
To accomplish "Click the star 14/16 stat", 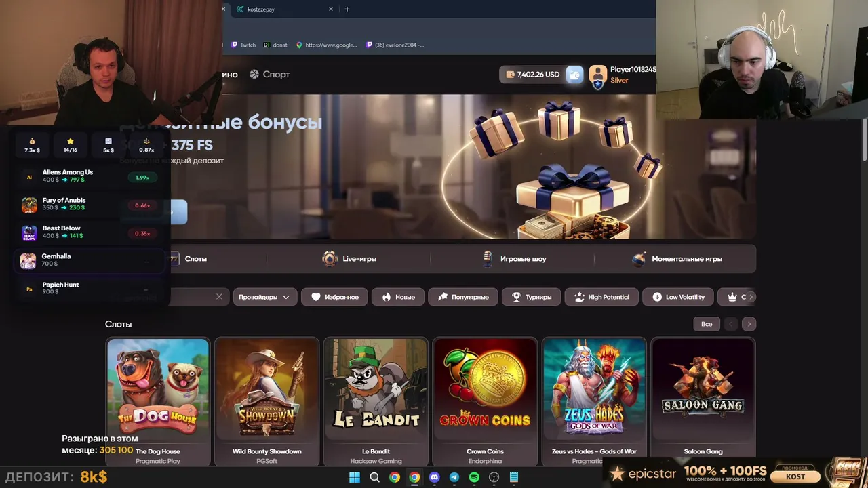I will pyautogui.click(x=71, y=145).
